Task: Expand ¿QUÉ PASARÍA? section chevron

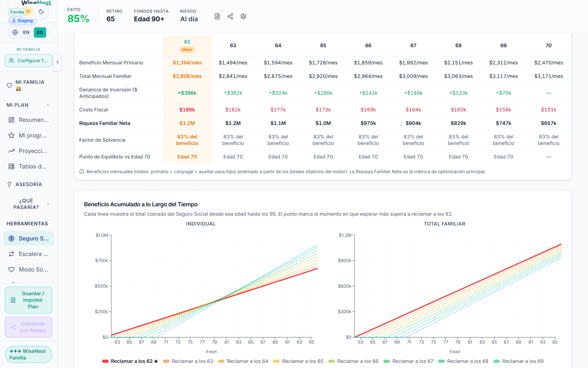Action: 48,204
